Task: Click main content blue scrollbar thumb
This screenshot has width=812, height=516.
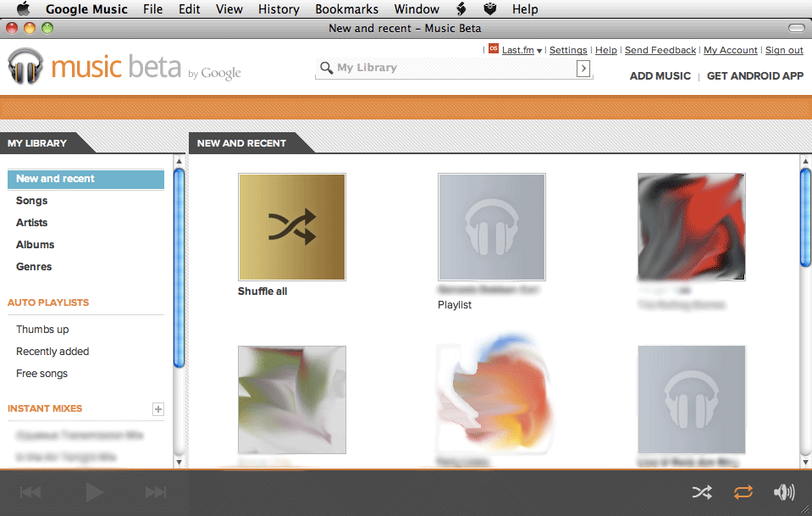Action: pos(805,218)
